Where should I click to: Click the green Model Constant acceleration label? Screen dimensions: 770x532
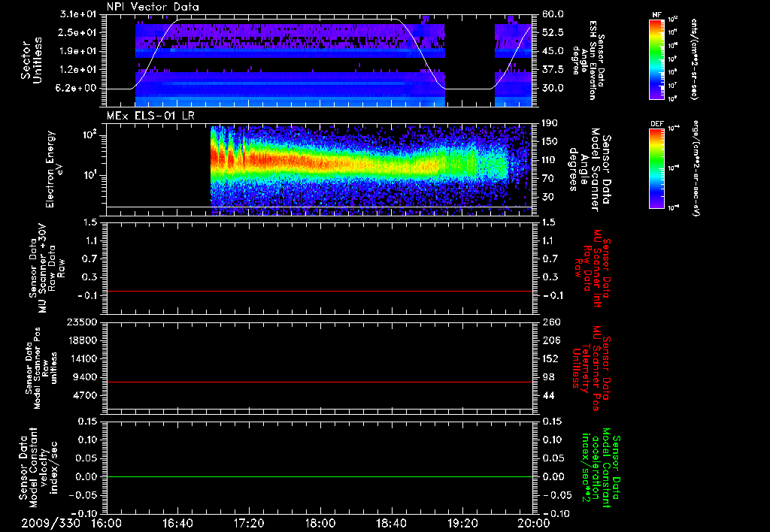pos(600,468)
